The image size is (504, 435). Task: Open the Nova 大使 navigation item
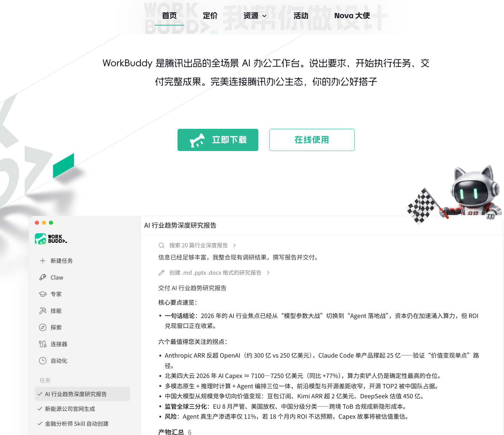[x=352, y=16]
